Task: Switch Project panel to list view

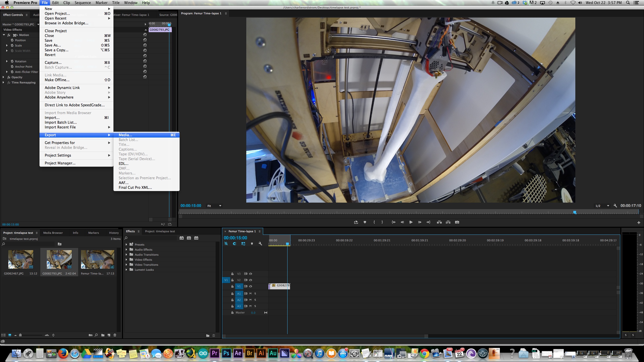Action: click(x=4, y=335)
